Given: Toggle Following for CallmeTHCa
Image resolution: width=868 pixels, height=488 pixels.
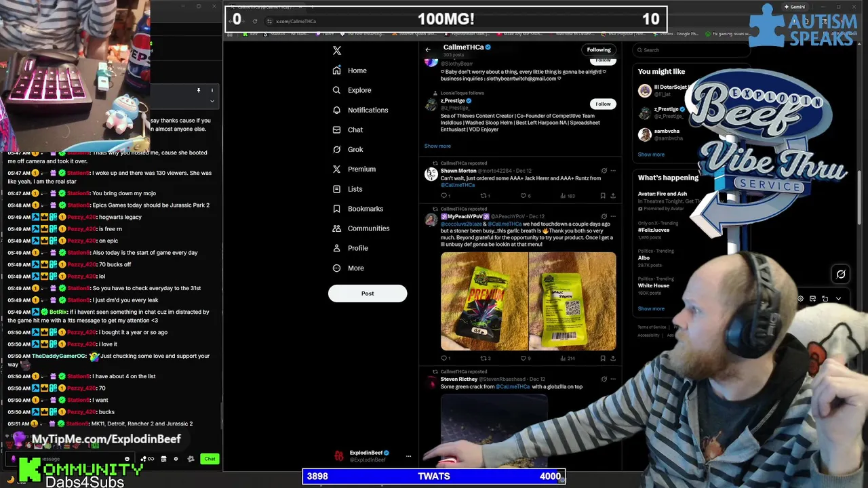Looking at the screenshot, I should tap(599, 49).
